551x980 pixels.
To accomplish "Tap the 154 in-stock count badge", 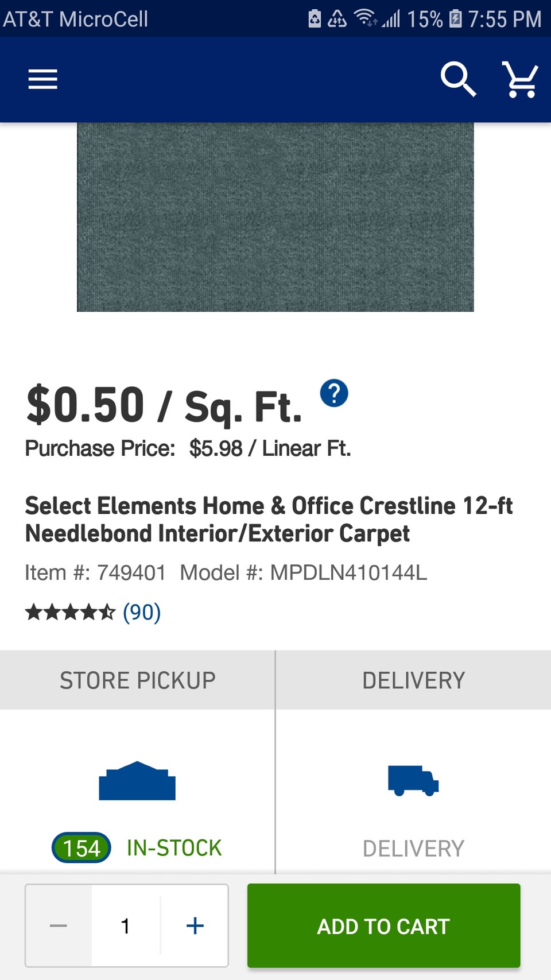I will [x=82, y=848].
